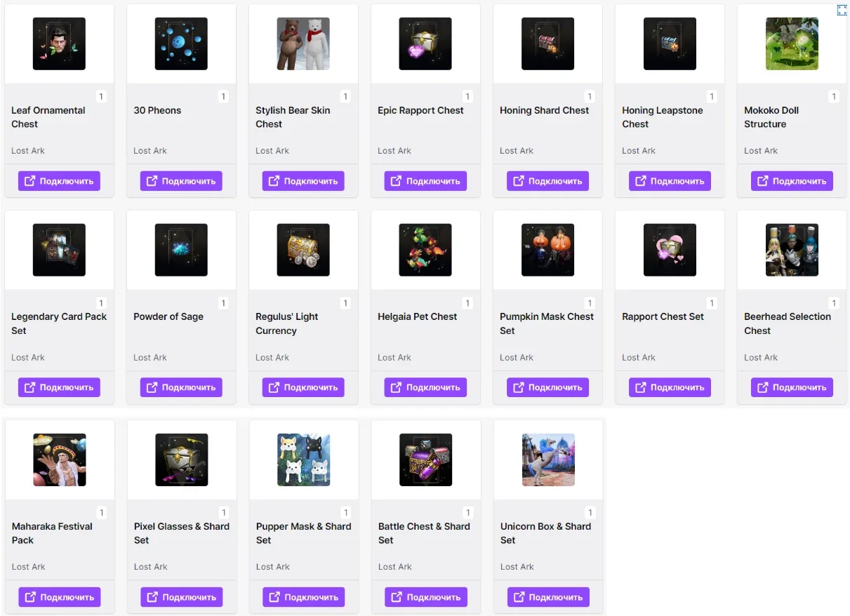The width and height of the screenshot is (850, 616).
Task: Click the Mokoko Doll Structure green thumbnail
Action: [x=792, y=43]
